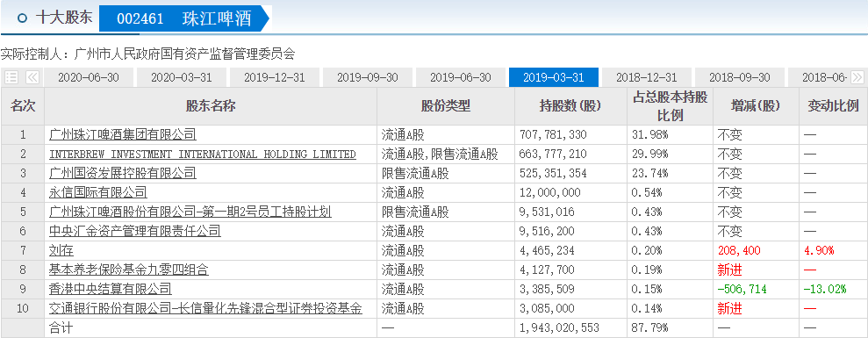This screenshot has width=868, height=338.
Task: Click the holding value 12,000,000
Action: pos(550,193)
